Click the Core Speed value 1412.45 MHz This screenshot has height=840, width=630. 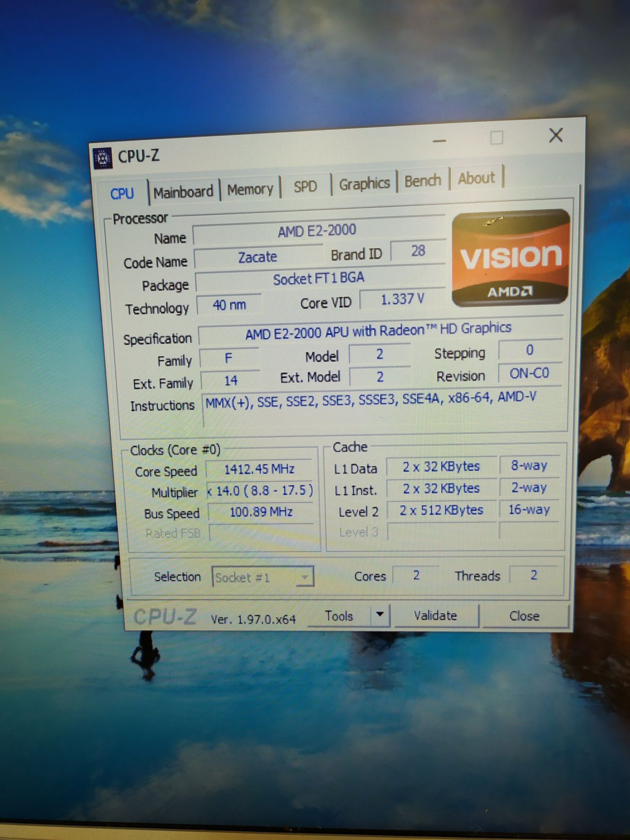[260, 469]
